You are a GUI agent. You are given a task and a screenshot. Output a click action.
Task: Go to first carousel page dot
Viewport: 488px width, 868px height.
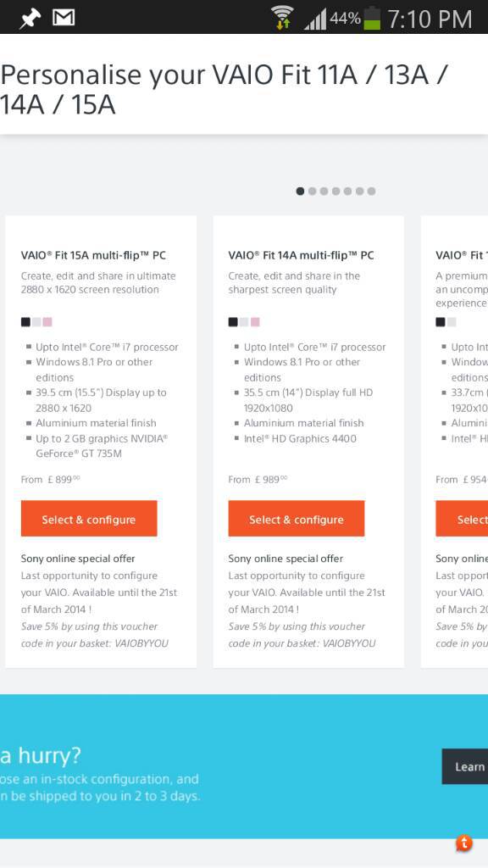[x=300, y=191]
